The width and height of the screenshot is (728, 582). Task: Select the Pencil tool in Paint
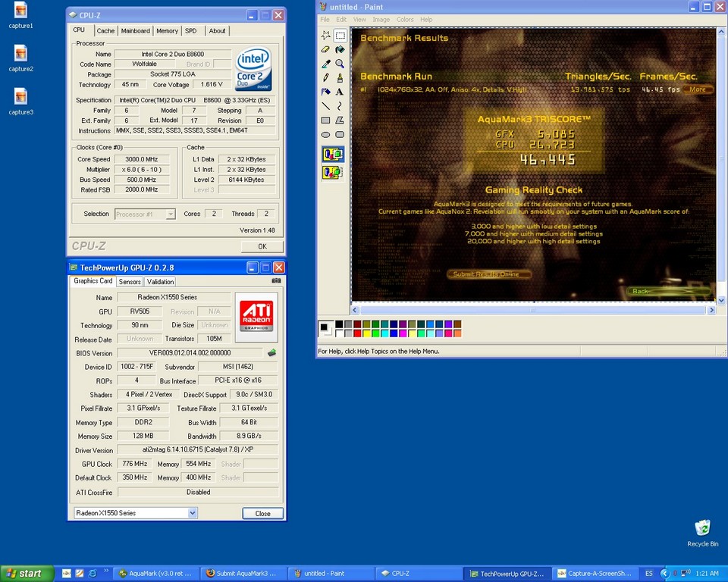coord(326,77)
